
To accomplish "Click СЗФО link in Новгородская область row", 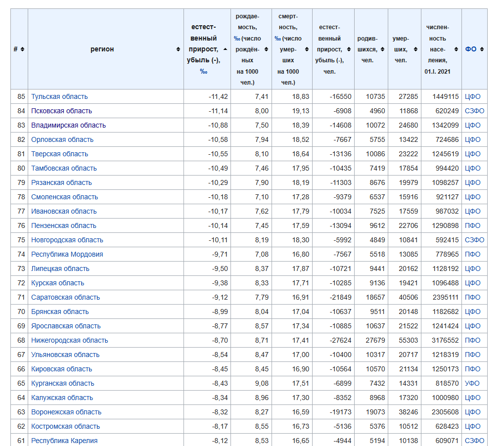I will (474, 240).
